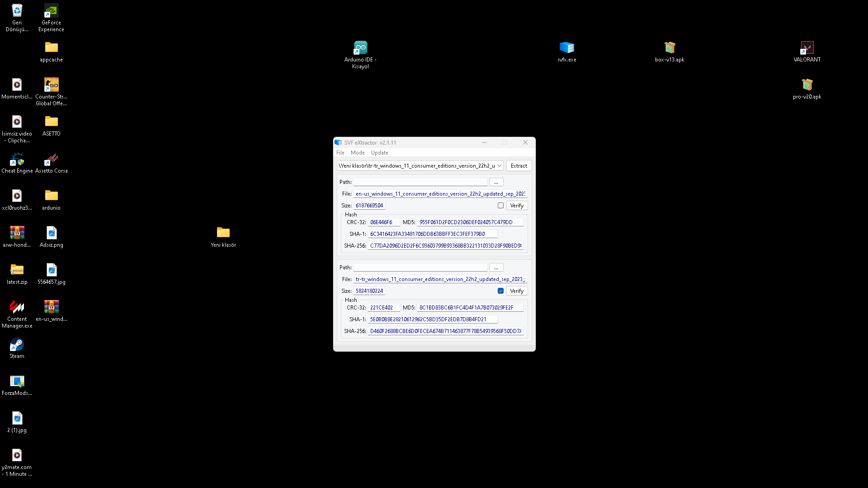868x488 pixels.
Task: Select Assetto Corsa shortcut icon
Action: (x=51, y=160)
